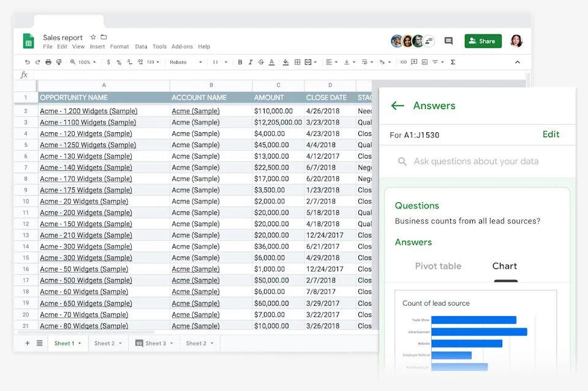The image size is (588, 391).
Task: Select the Paint format tool
Action: (x=58, y=62)
